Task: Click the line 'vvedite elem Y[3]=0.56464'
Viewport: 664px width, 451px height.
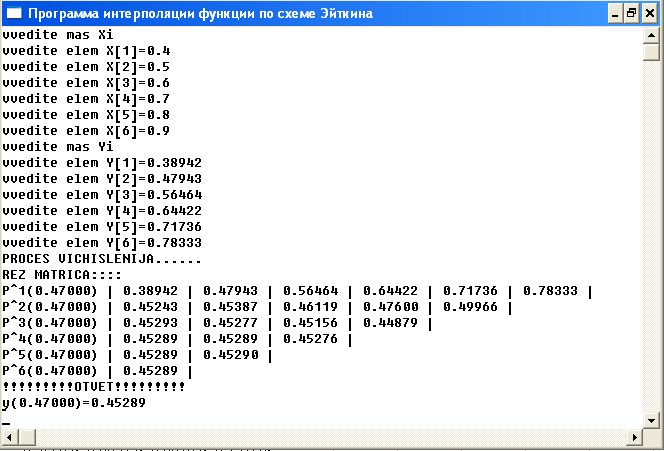Action: [x=102, y=195]
